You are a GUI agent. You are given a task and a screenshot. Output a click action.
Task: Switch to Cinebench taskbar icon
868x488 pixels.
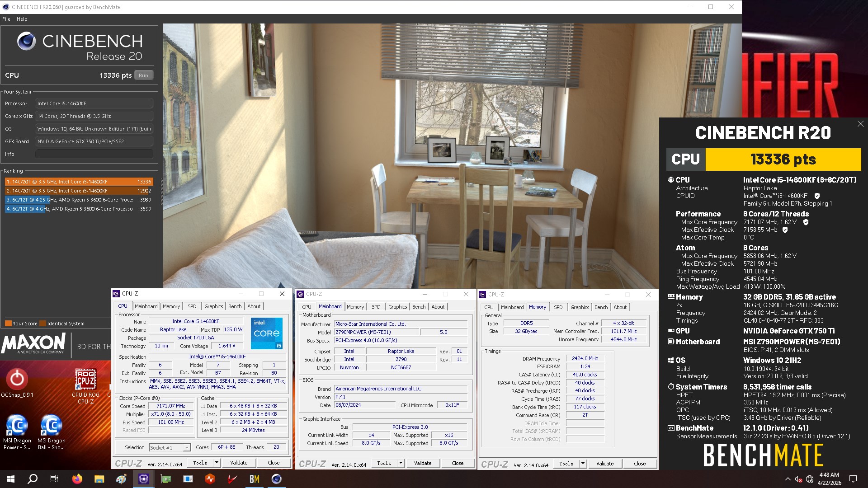pyautogui.click(x=277, y=479)
